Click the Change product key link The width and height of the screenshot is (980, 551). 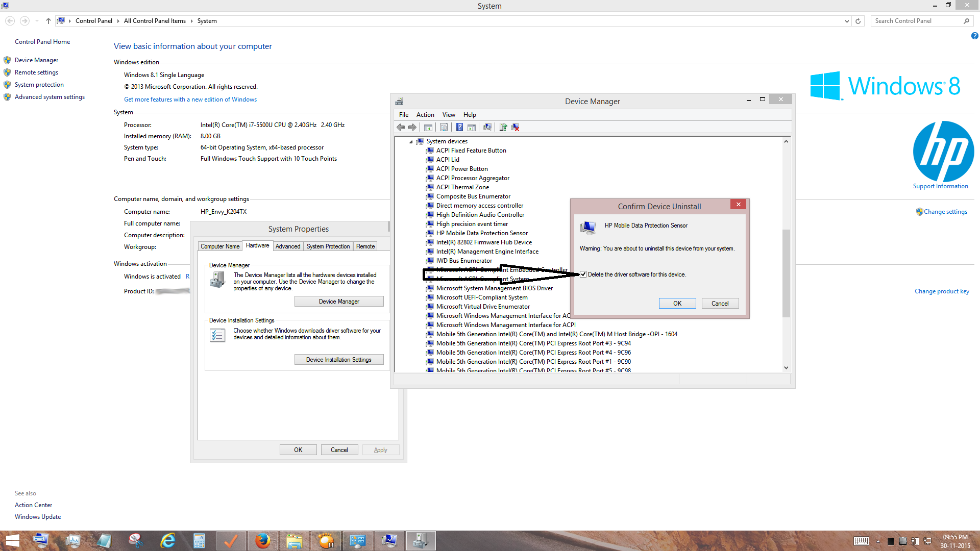(x=941, y=291)
